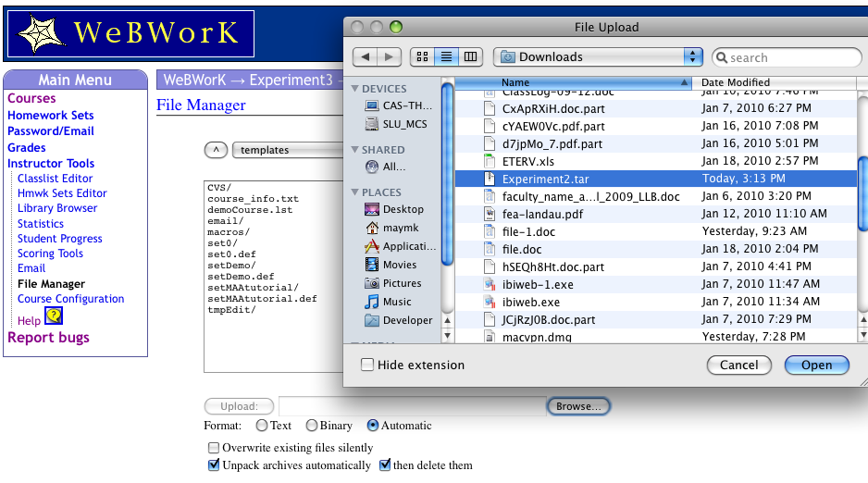Go back in File Upload dialog
The image size is (868, 483).
(x=366, y=57)
